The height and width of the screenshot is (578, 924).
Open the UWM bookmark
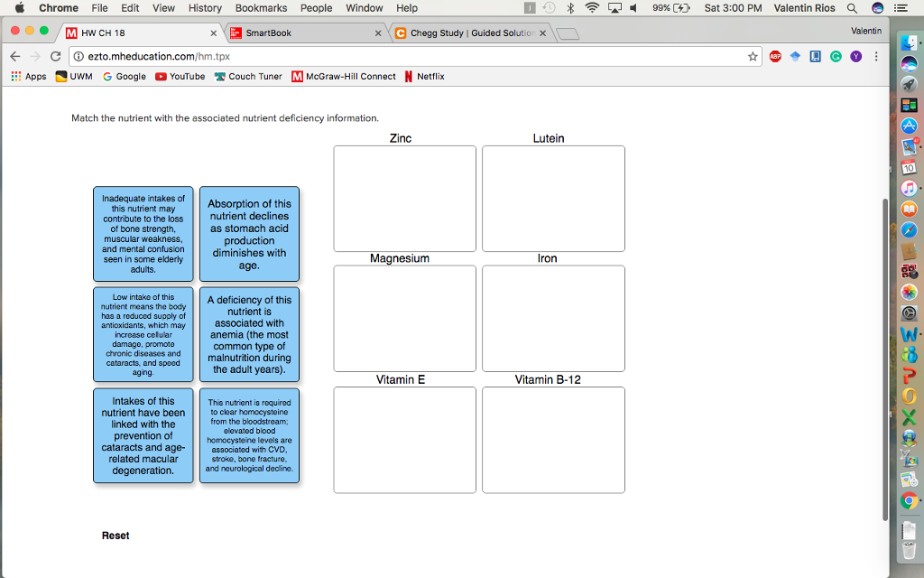[74, 77]
